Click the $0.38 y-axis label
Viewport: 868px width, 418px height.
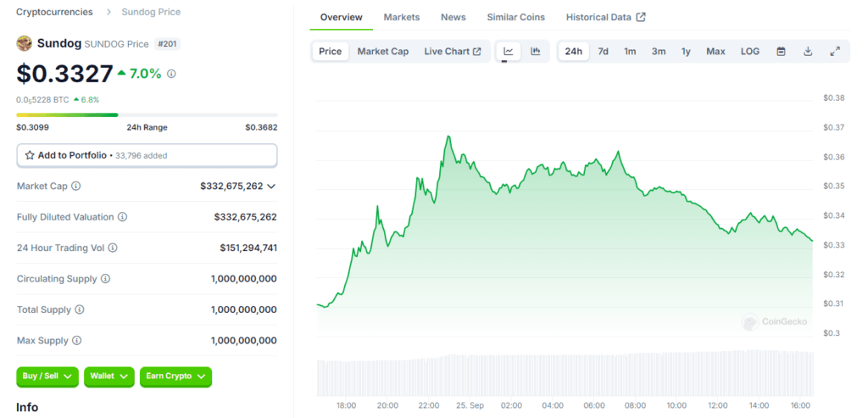click(834, 98)
